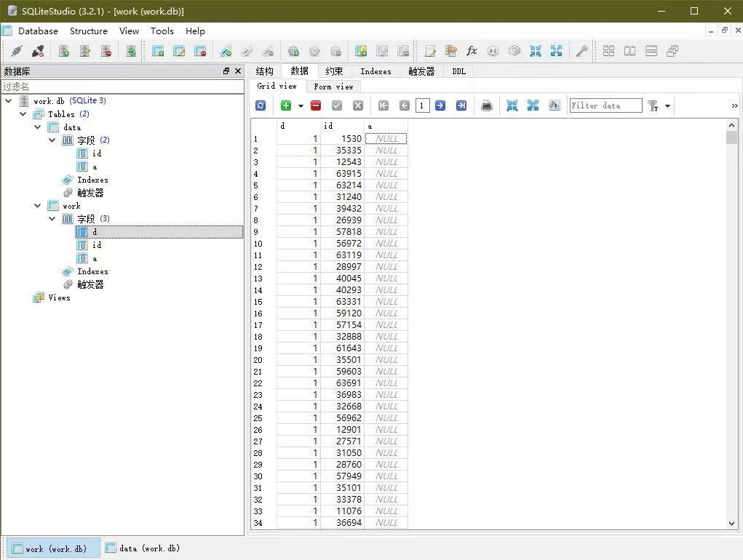Click the main toolbar export icon
743x560 pixels.
pyautogui.click(x=556, y=51)
